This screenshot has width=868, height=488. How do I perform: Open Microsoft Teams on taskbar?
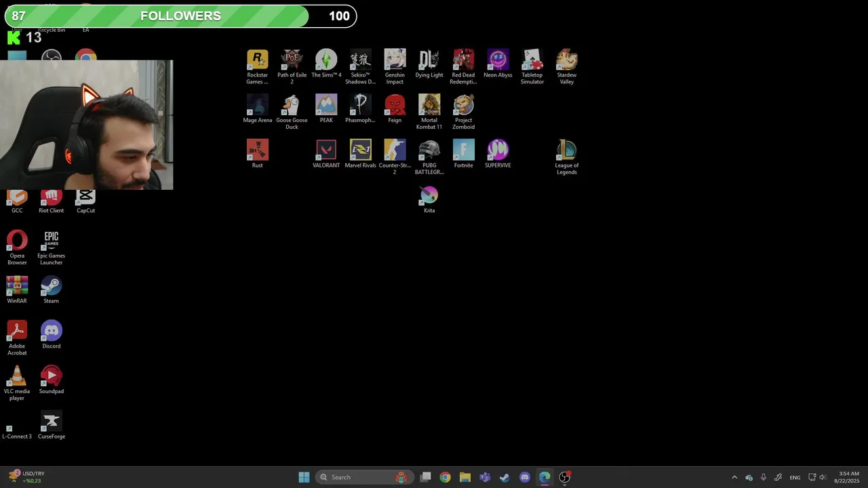coord(485,477)
